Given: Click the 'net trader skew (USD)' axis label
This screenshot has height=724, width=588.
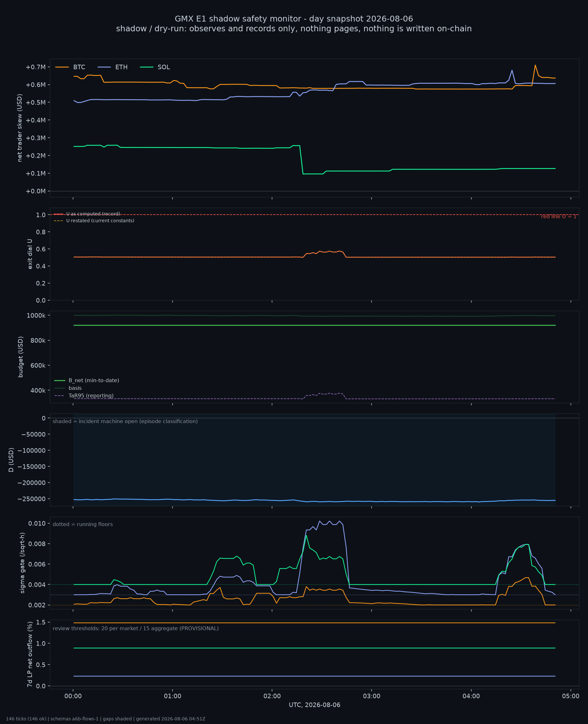Looking at the screenshot, I should [20, 128].
